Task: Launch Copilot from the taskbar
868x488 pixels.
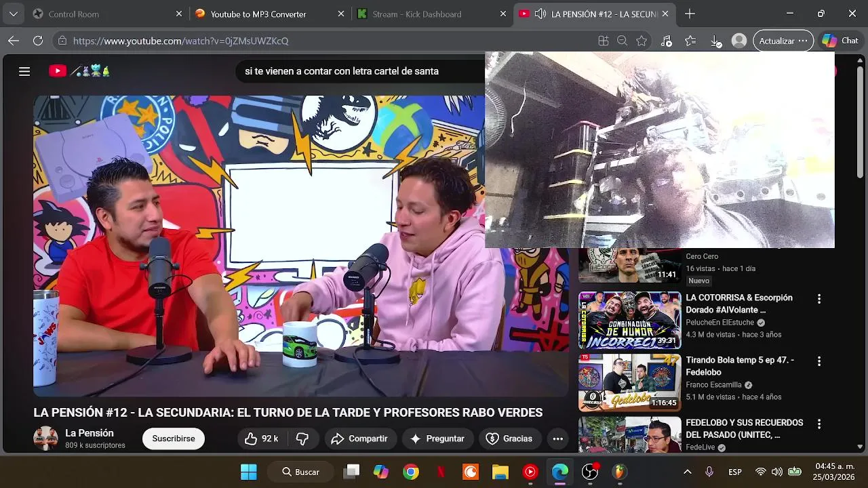Action: coord(381,472)
